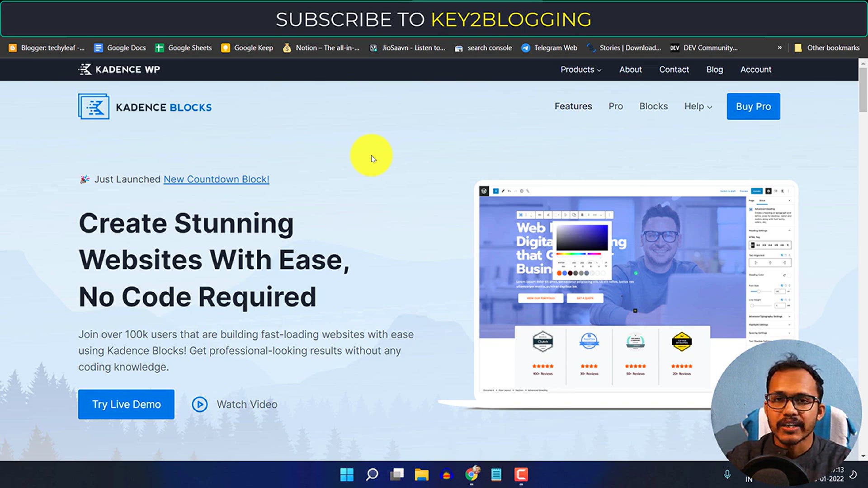Open the Other bookmarks folder
Screen dimensions: 868x488
tap(827, 48)
